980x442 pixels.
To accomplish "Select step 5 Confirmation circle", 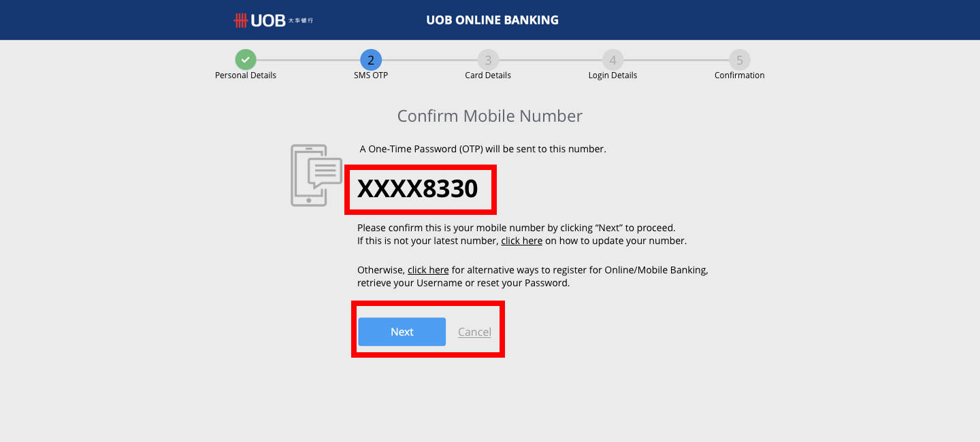I will 740,60.
